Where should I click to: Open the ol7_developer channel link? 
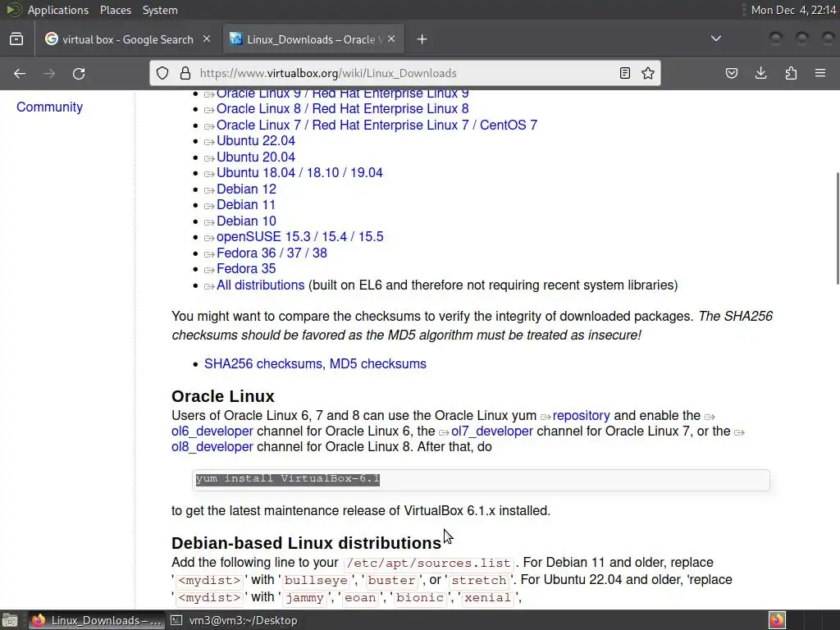click(x=492, y=431)
